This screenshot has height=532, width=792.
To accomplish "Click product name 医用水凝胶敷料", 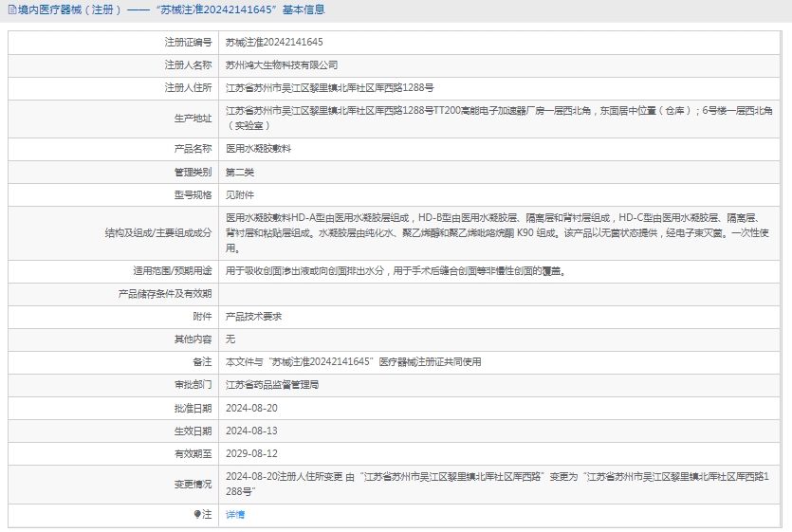I will [x=258, y=149].
